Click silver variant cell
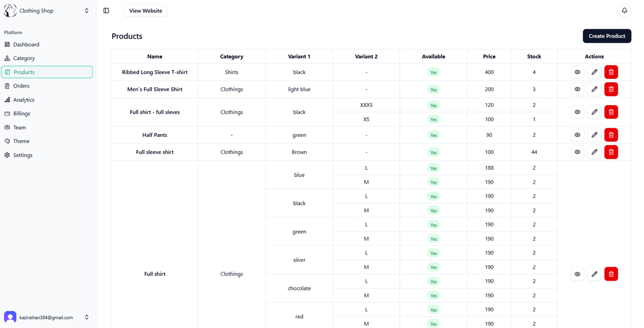The image size is (644, 328). coord(299,260)
